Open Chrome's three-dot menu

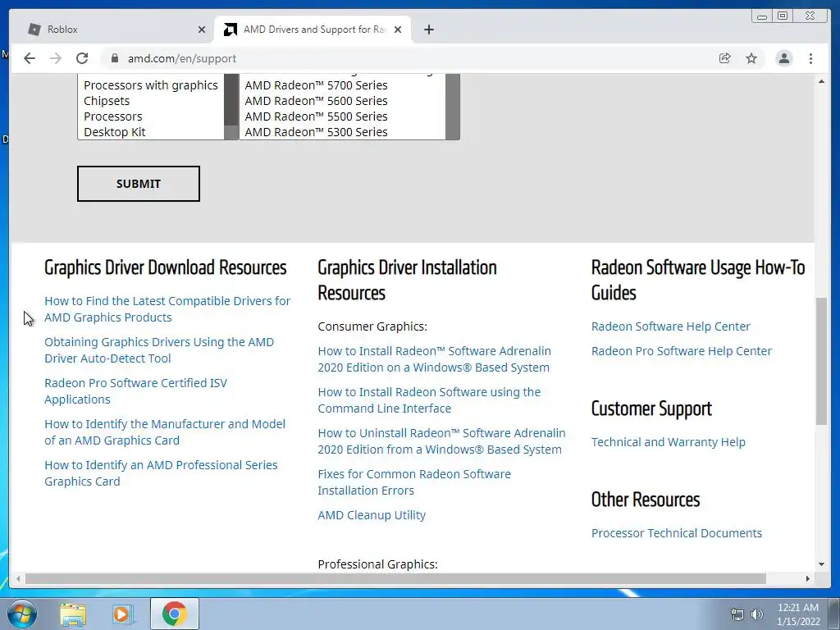point(810,58)
